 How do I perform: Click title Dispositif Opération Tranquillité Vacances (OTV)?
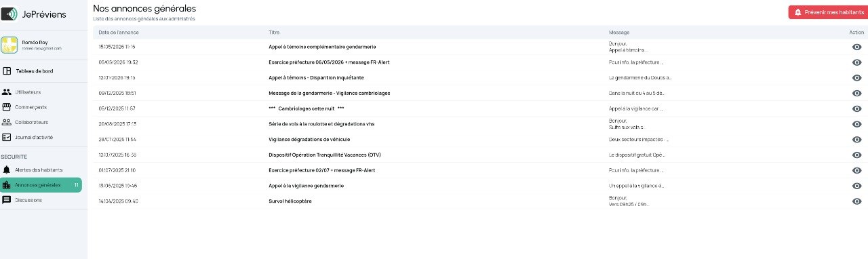click(325, 155)
